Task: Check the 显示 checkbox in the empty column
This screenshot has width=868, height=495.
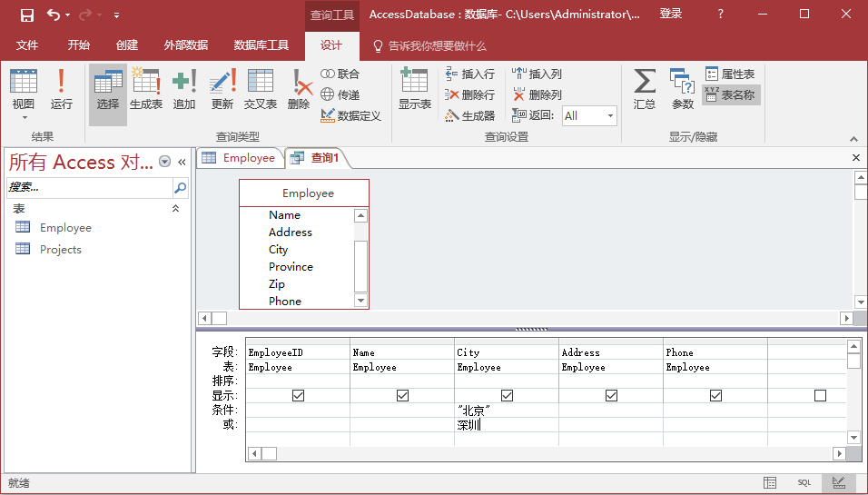Action: pyautogui.click(x=821, y=396)
